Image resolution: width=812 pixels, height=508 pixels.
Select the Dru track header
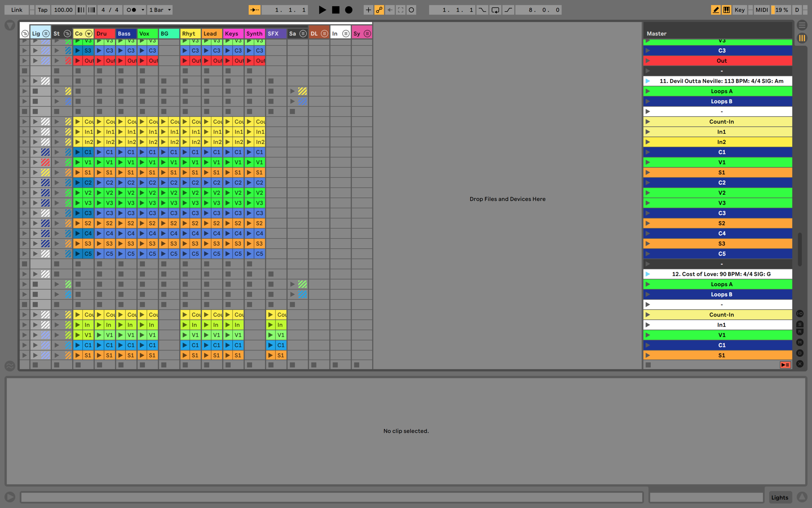coord(105,33)
